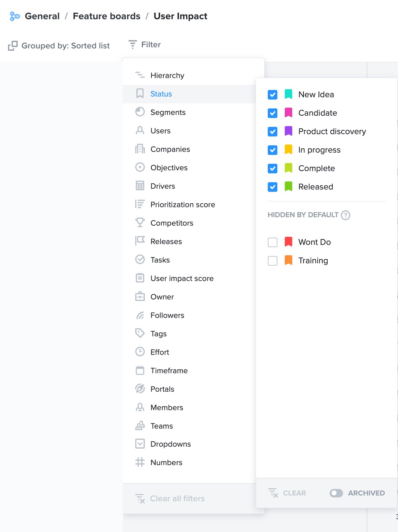Open the Status filter category

coord(189,94)
